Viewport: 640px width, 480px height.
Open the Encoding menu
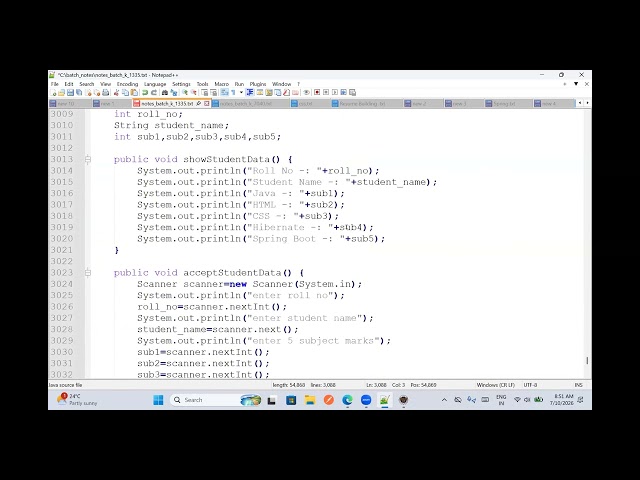pyautogui.click(x=127, y=84)
